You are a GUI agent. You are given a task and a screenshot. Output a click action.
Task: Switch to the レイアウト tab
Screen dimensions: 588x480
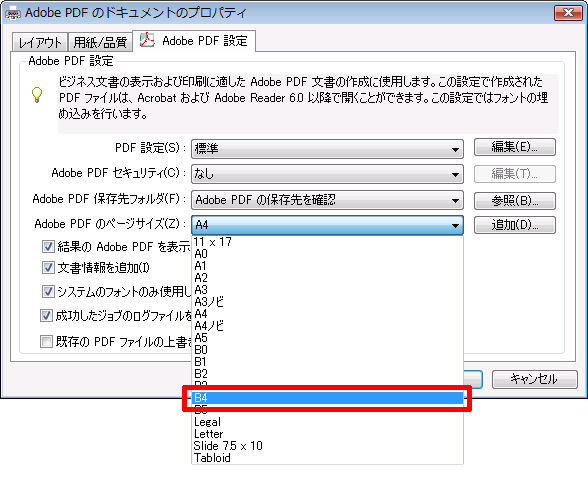40,42
